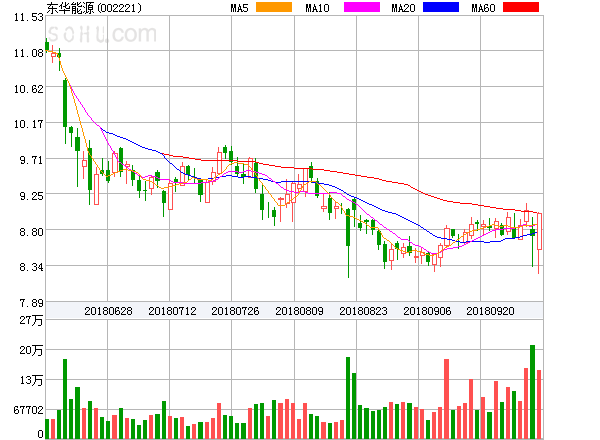Click the 27万 volume axis label
Image resolution: width=600 pixels, height=440 pixels.
32,320
